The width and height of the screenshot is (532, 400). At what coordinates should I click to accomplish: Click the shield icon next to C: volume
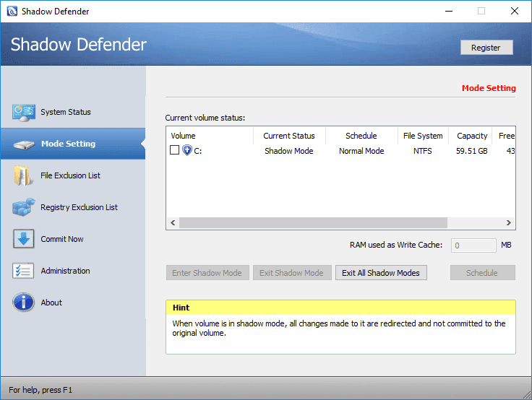click(x=187, y=151)
